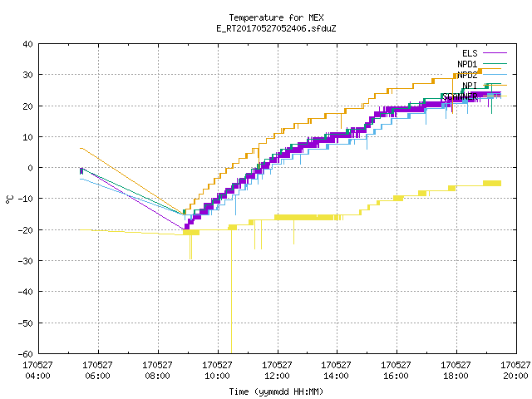This screenshot has height=399, width=532.
Task: Click the axis caption 'Time (yymmdd HH:MM)'
Action: 276,392
